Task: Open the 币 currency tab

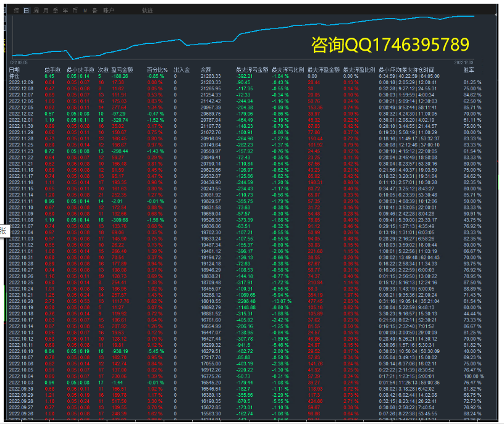Action: [x=75, y=11]
